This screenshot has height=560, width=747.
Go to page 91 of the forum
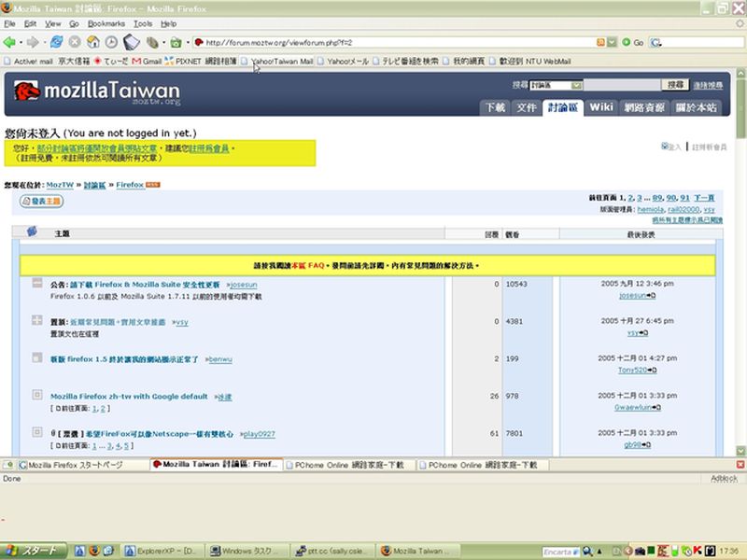(x=684, y=198)
